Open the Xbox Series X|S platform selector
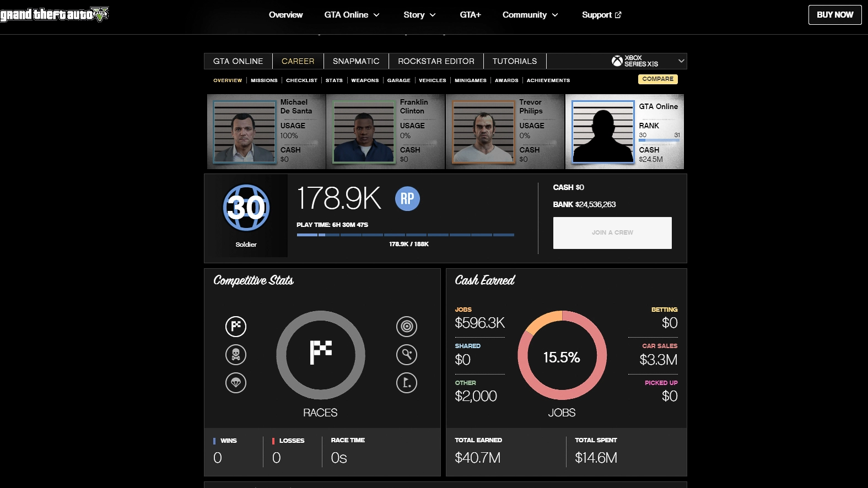868x488 pixels. pos(648,61)
